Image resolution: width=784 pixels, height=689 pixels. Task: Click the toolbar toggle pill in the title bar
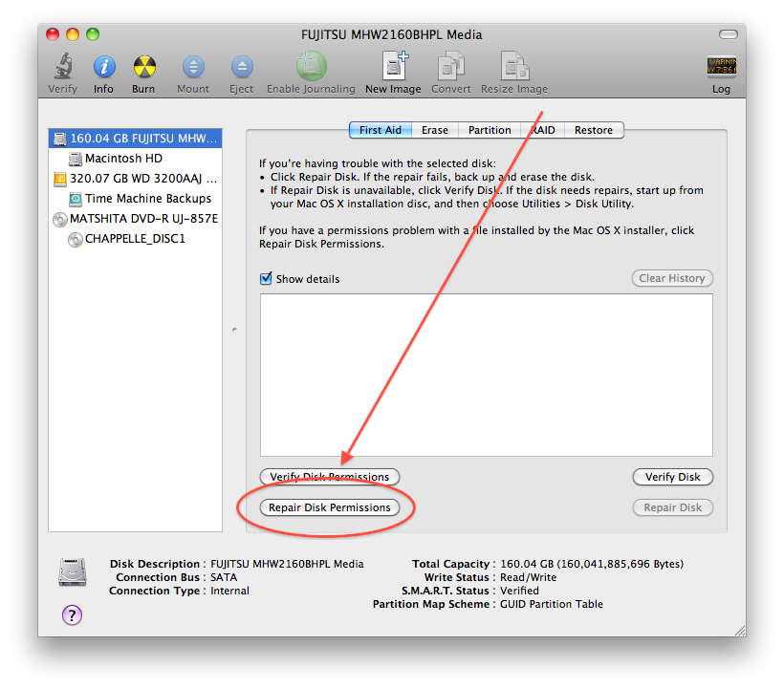pyautogui.click(x=728, y=34)
